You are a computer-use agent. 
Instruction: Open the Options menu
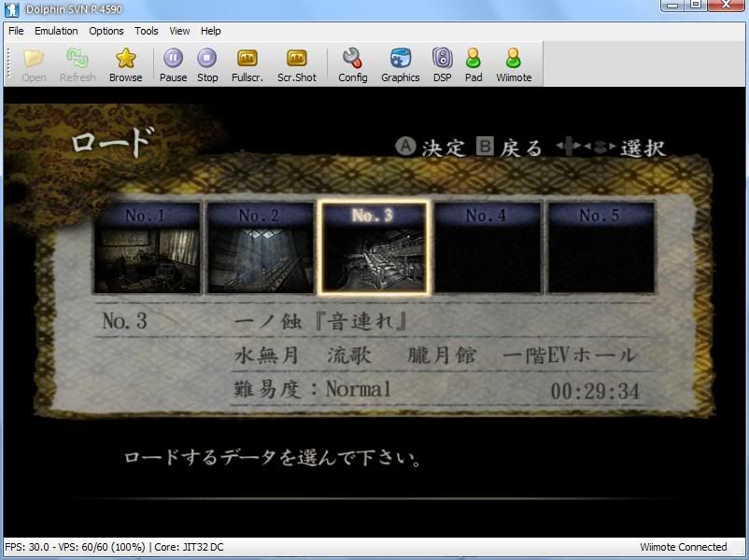[x=106, y=31]
